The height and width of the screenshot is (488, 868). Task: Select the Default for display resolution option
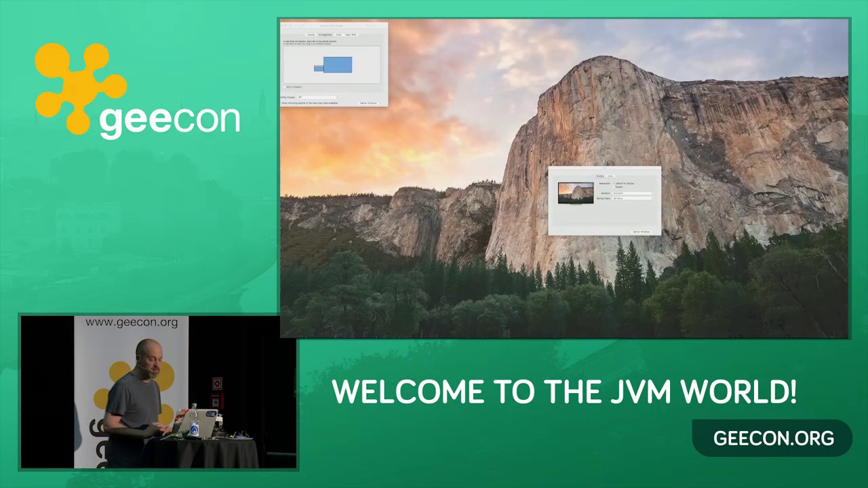tap(614, 183)
